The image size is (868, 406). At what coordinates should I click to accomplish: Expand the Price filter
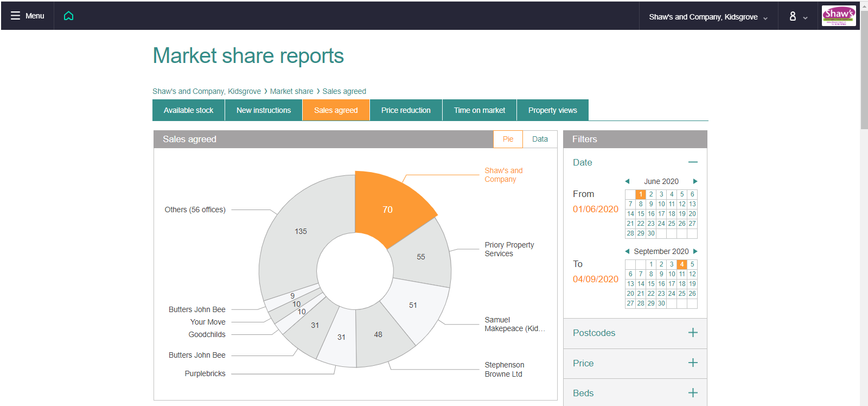point(693,363)
